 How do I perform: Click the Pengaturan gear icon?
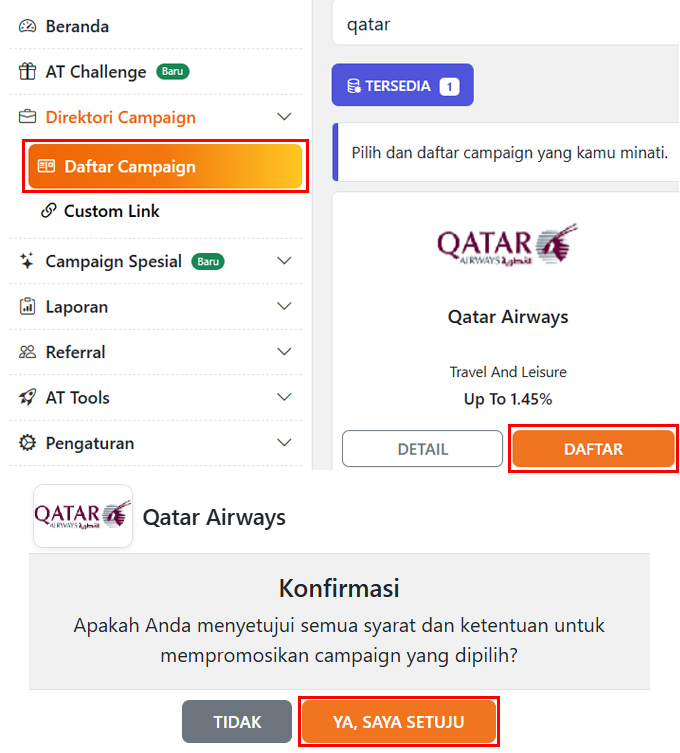coord(27,443)
